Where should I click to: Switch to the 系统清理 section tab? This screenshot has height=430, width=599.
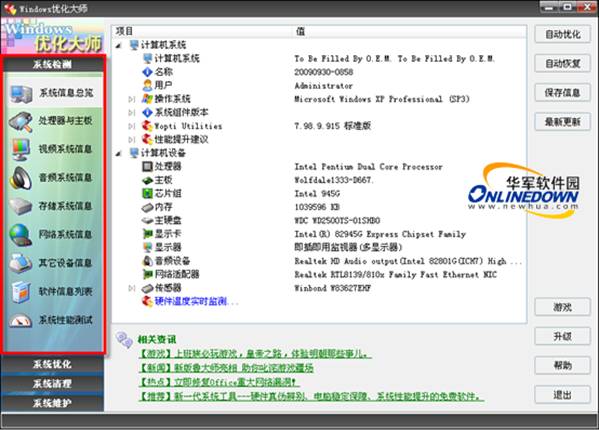point(52,383)
